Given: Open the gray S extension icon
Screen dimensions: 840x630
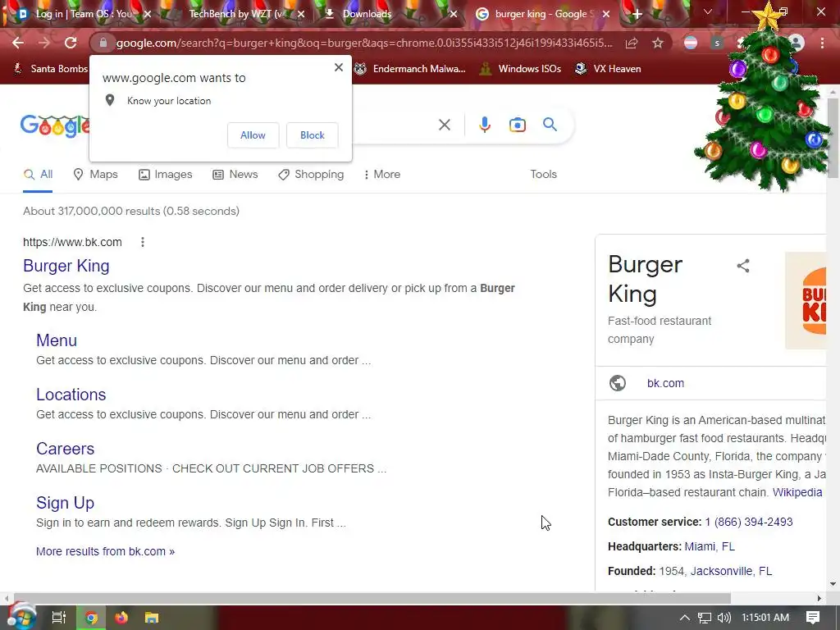Looking at the screenshot, I should coord(717,43).
